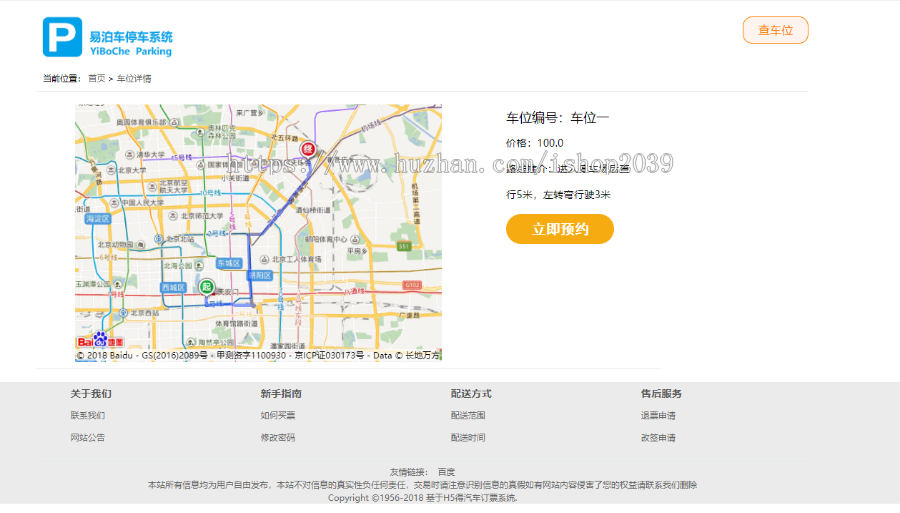Click the G102 road sign on the map
This screenshot has height=513, width=900.
coord(412,285)
